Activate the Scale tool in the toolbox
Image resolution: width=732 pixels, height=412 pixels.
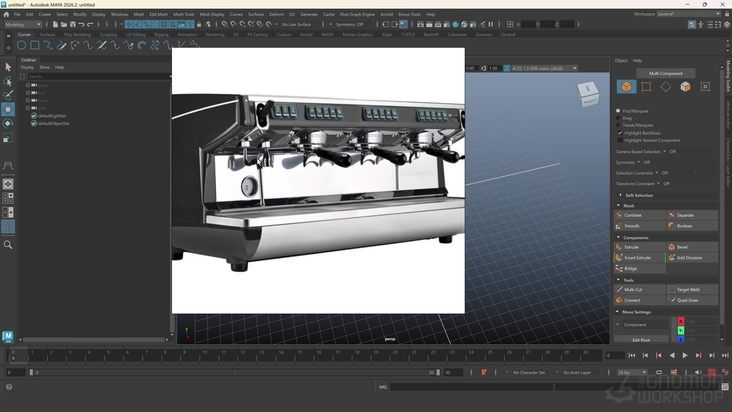coord(8,138)
